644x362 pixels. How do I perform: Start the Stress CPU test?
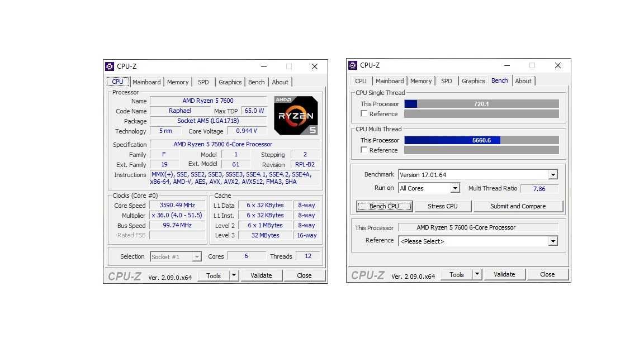(442, 206)
